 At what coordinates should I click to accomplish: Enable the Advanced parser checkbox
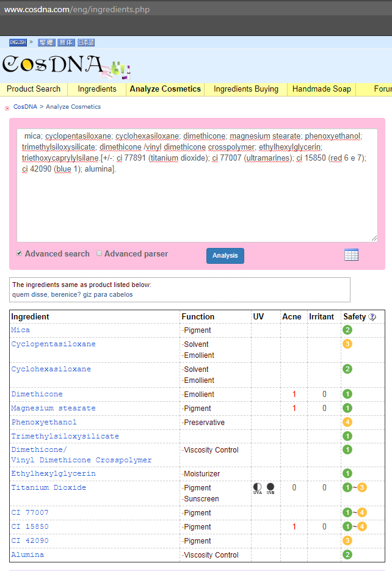point(99,253)
